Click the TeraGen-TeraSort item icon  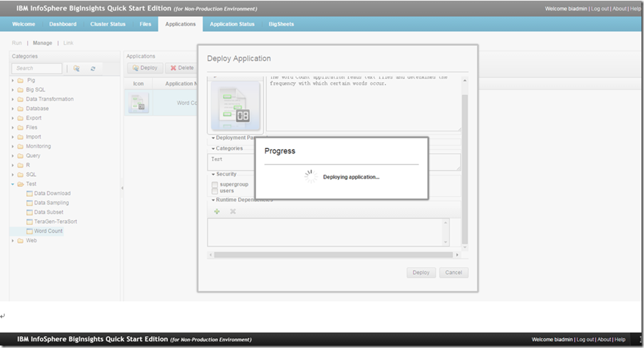[x=29, y=222]
